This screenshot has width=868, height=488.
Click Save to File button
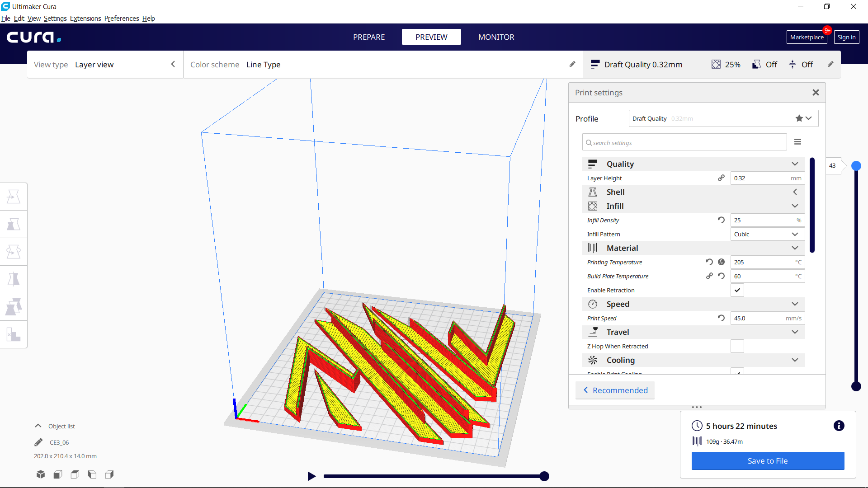768,461
